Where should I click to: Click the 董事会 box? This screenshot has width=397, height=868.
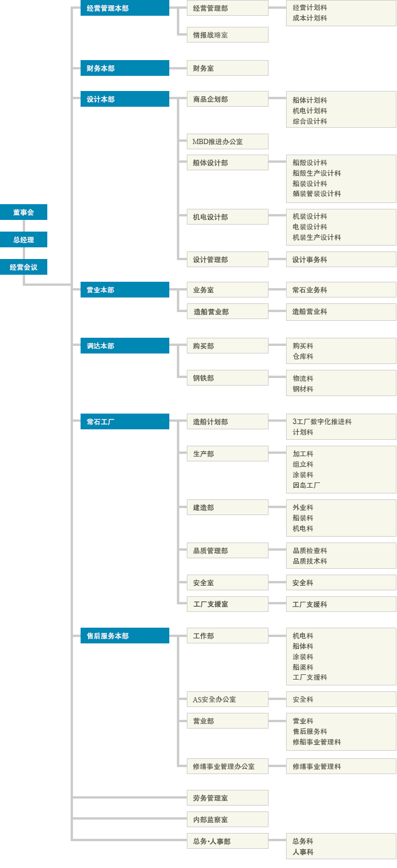[23, 212]
